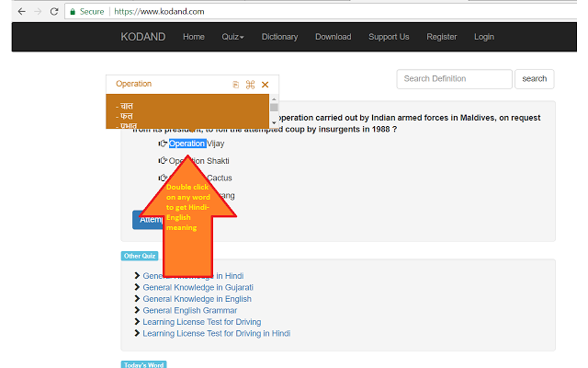Open General Knowledge in English quiz

tap(197, 299)
